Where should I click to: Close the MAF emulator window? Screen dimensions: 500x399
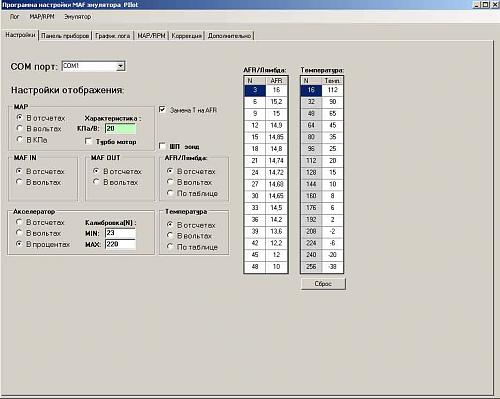point(495,5)
